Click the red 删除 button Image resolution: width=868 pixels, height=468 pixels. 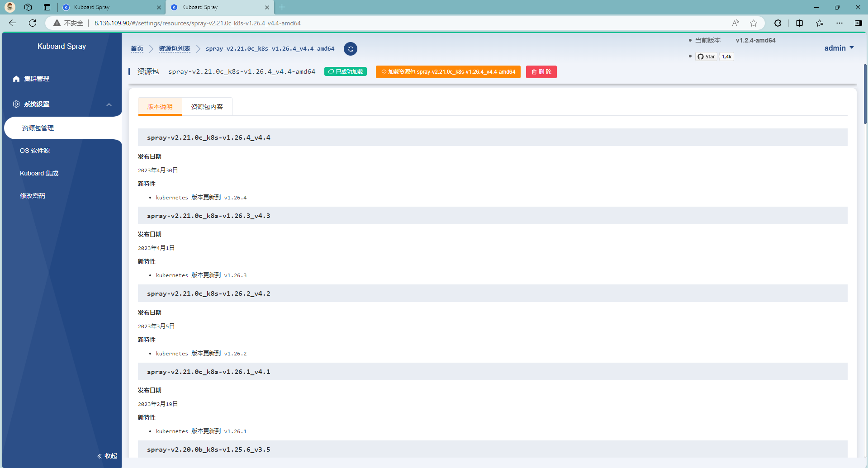(x=541, y=72)
